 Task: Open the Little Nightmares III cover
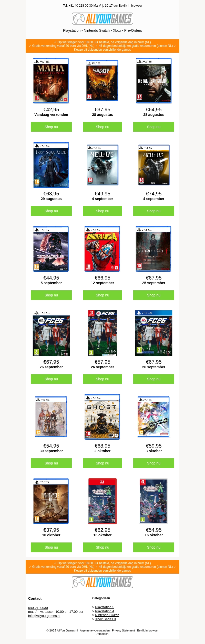coord(51,501)
